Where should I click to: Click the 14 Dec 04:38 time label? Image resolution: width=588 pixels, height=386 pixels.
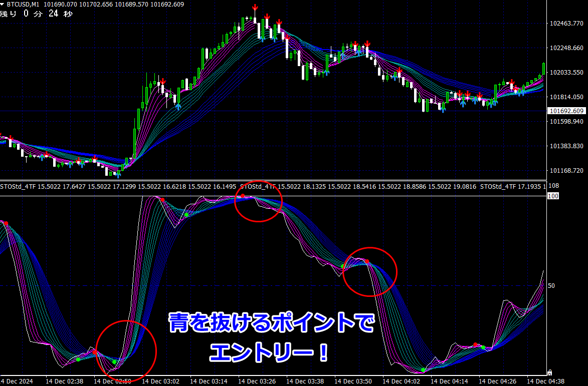click(x=545, y=381)
